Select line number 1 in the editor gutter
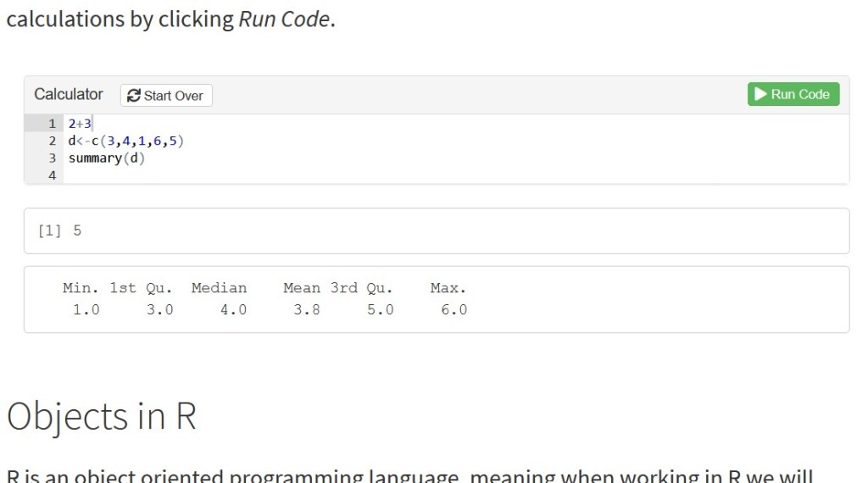 [52, 124]
